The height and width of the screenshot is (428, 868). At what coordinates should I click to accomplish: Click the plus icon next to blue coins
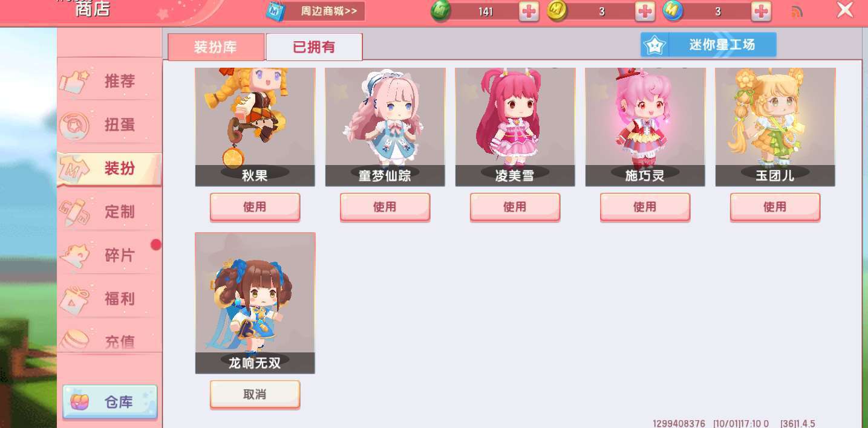(x=761, y=11)
